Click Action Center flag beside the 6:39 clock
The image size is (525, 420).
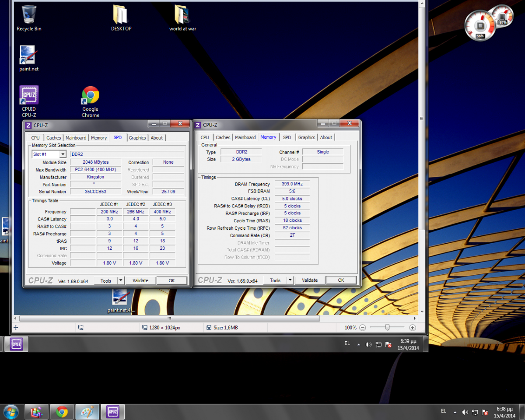click(388, 345)
